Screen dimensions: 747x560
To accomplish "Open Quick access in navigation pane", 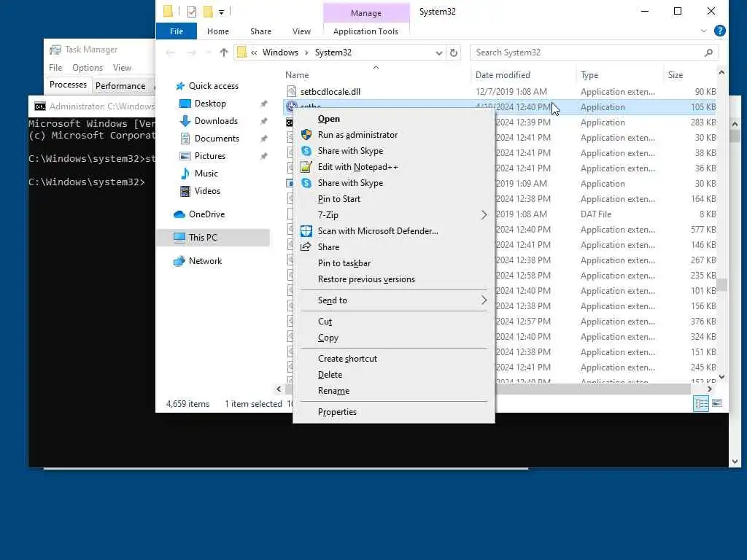I will [x=214, y=86].
